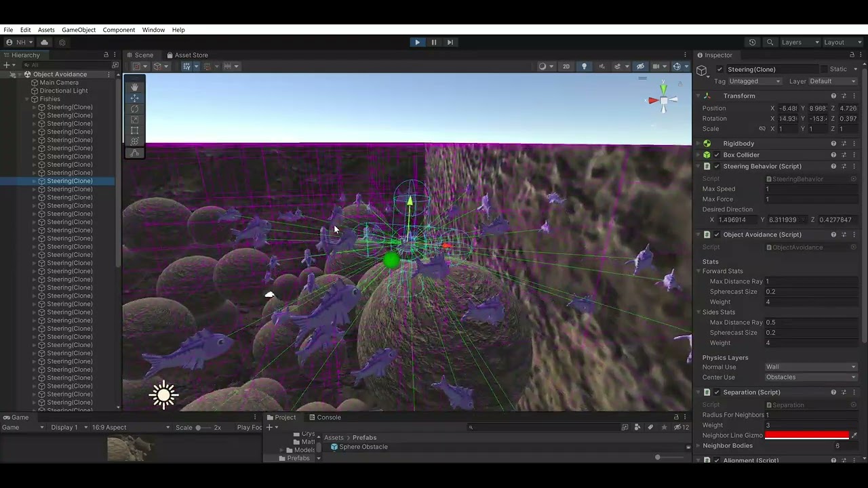The width and height of the screenshot is (868, 488).
Task: Toggle scene lighting with the lightbulb icon
Action: click(584, 66)
